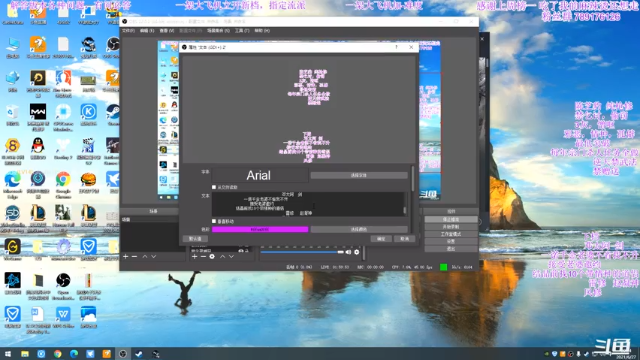Click the OBS icon in Windows taskbar
Screen dimensions: 640x360
tap(123, 353)
